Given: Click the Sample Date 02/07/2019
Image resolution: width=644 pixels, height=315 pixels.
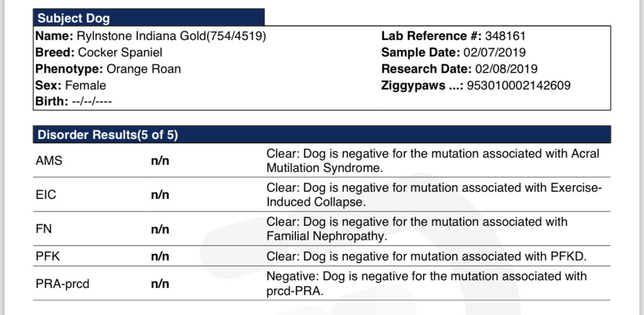Looking at the screenshot, I should coord(494,53).
